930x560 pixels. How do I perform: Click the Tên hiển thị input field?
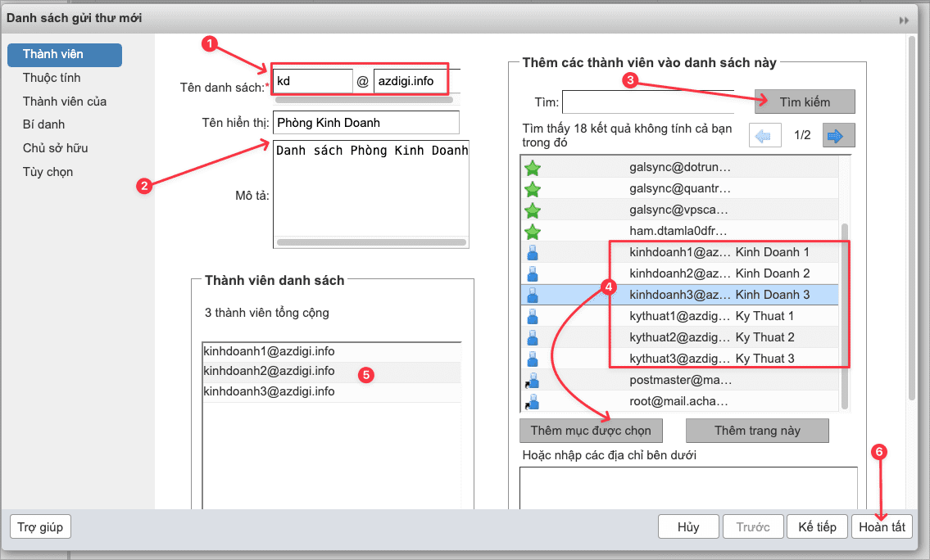pyautogui.click(x=365, y=123)
